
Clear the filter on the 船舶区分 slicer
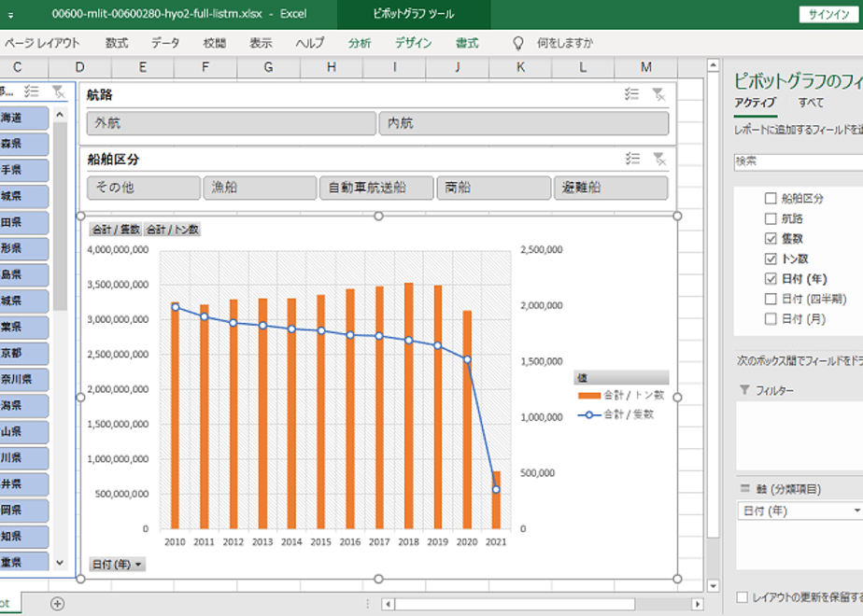point(659,159)
